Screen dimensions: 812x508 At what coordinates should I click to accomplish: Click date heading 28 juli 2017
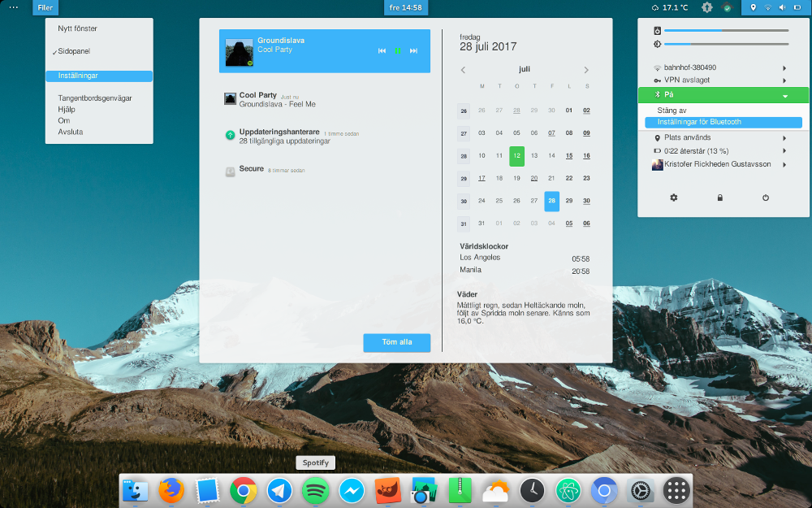pyautogui.click(x=488, y=46)
